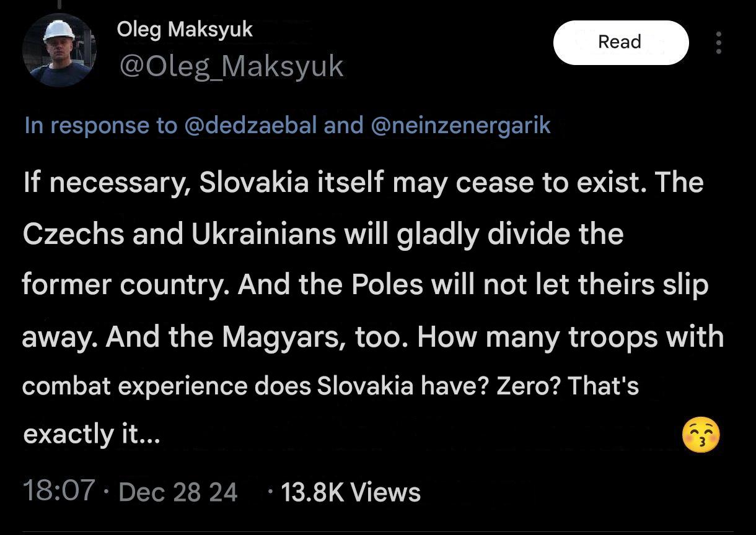Click the 18:07 post timestamp

(x=59, y=491)
